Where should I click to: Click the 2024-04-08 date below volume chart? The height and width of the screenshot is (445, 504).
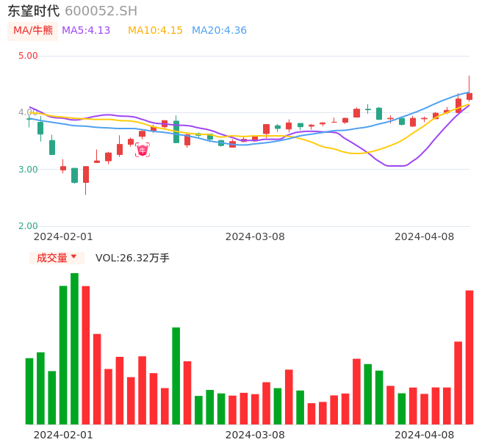click(425, 435)
